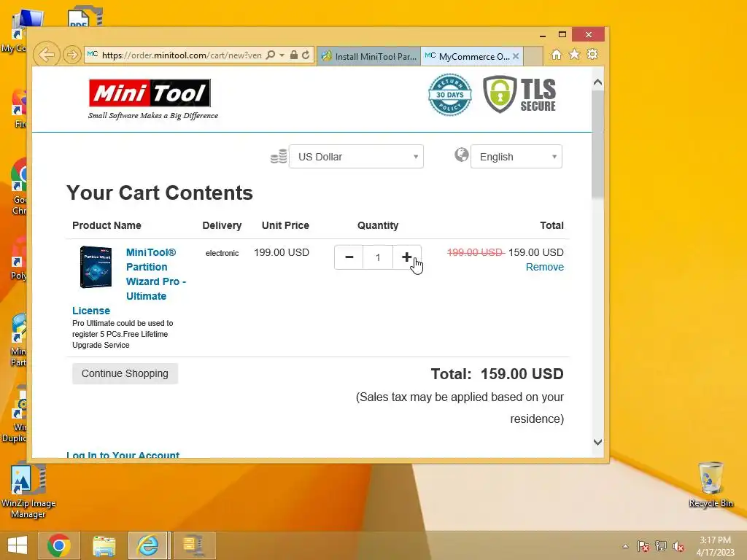747x560 pixels.
Task: Click the MiniTool logo
Action: tap(150, 93)
